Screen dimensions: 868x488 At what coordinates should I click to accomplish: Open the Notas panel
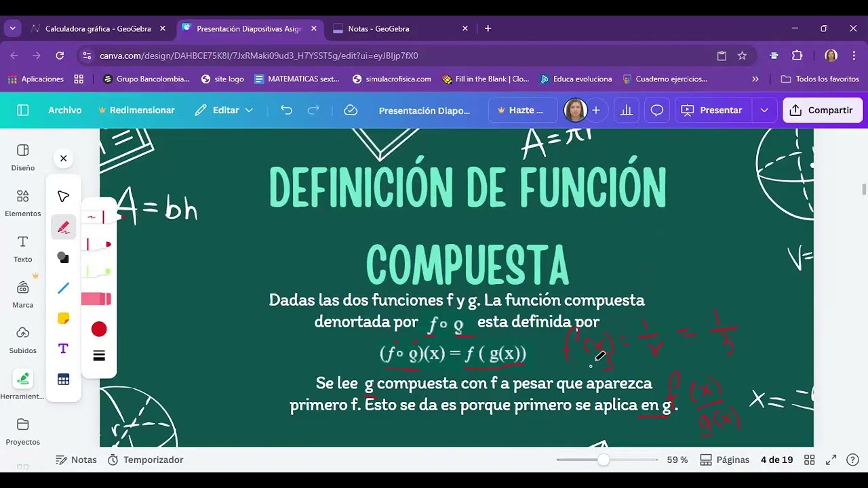tap(76, 460)
